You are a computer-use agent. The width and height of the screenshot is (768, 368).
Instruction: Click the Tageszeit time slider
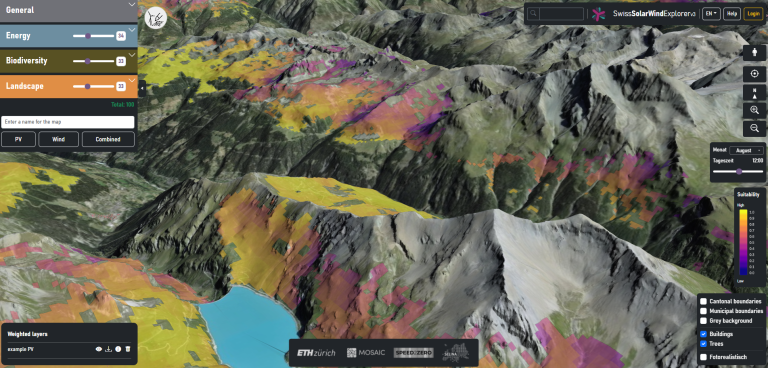pos(738,172)
